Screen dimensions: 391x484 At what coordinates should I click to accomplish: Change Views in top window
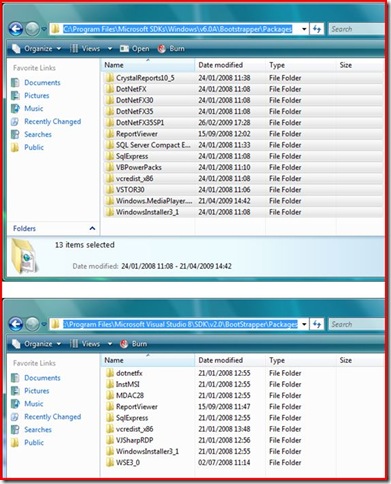pos(85,49)
